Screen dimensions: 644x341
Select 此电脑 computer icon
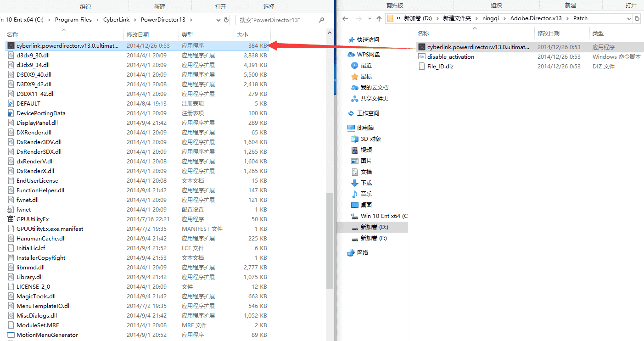(x=351, y=128)
